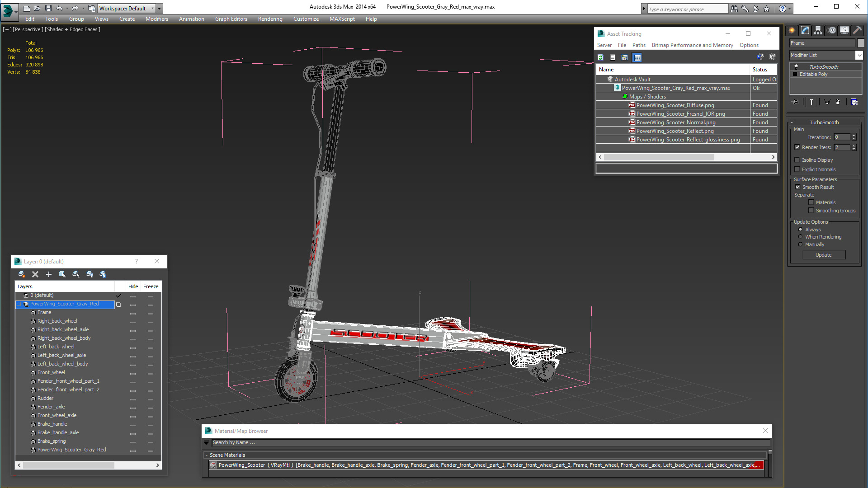Open the Rendering menu
This screenshot has height=488, width=868.
coord(270,19)
